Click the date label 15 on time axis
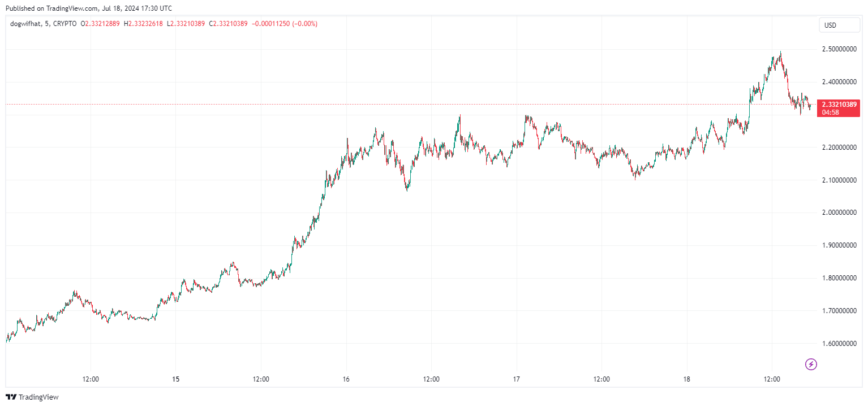The height and width of the screenshot is (407, 868). (176, 379)
